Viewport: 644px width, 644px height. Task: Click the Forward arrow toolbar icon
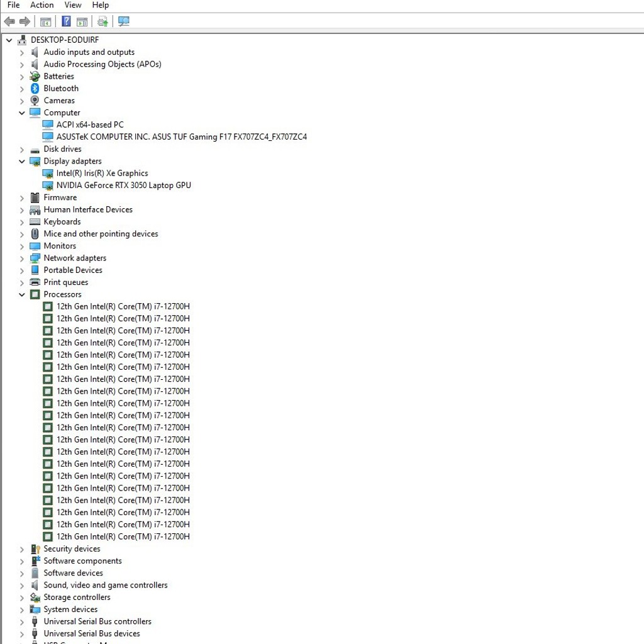click(x=25, y=21)
